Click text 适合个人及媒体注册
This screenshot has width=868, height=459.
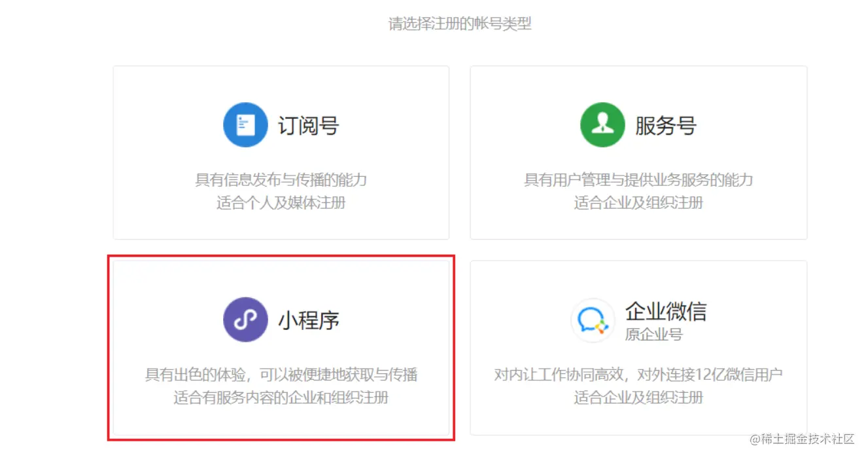pyautogui.click(x=281, y=202)
